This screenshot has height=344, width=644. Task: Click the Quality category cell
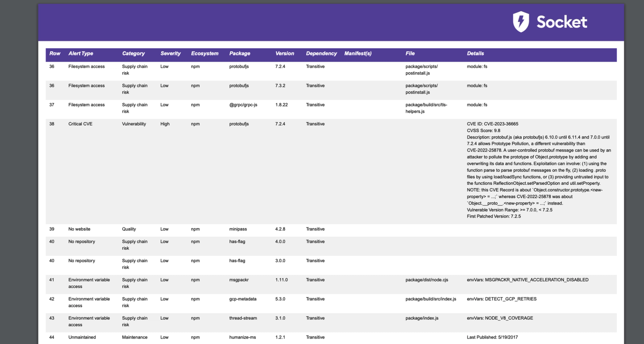[x=129, y=229]
